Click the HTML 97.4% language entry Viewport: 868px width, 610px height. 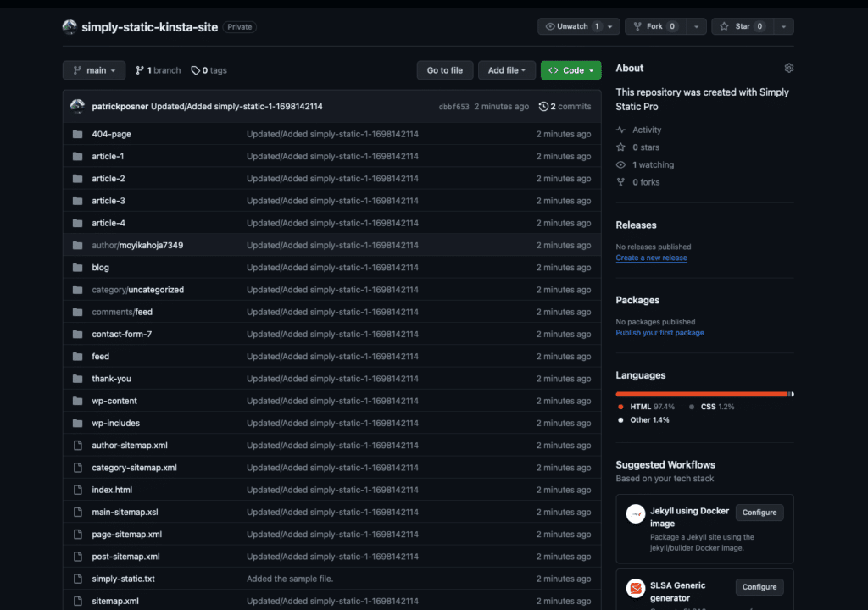647,407
